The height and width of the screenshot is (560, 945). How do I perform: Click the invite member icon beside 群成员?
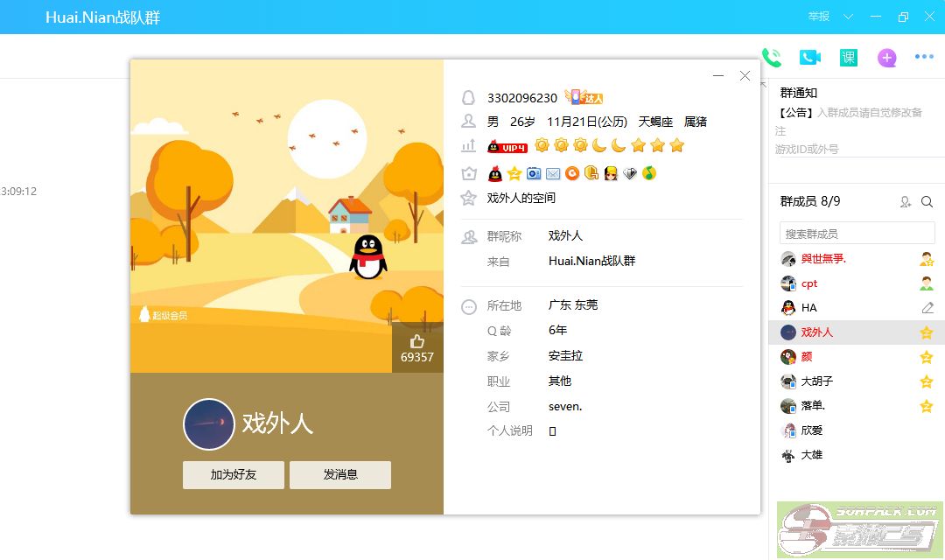(x=906, y=202)
